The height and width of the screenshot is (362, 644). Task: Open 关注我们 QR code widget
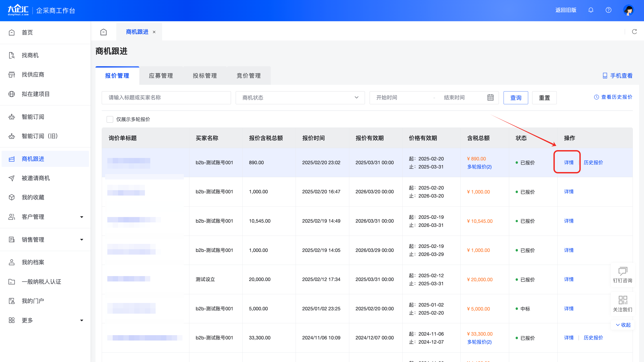[x=623, y=304]
